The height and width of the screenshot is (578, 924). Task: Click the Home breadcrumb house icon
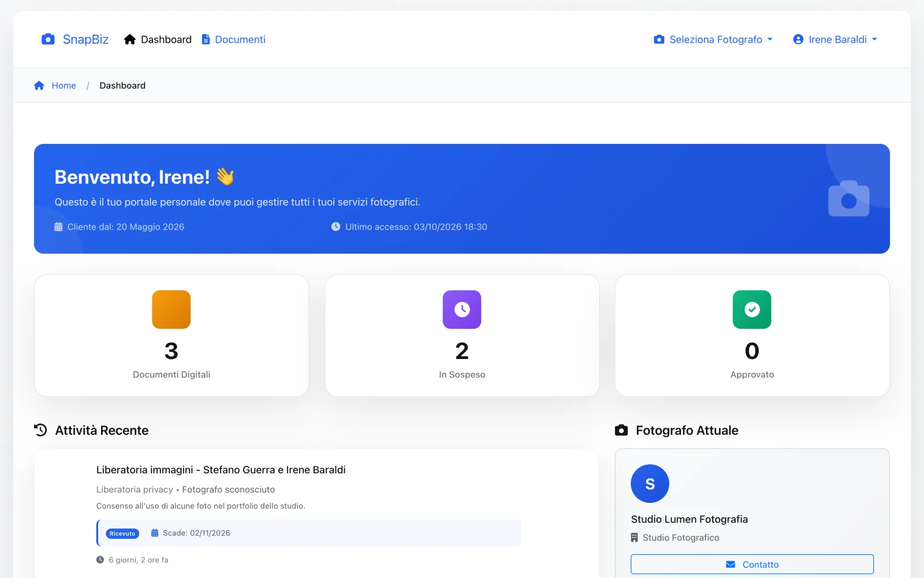pos(39,86)
